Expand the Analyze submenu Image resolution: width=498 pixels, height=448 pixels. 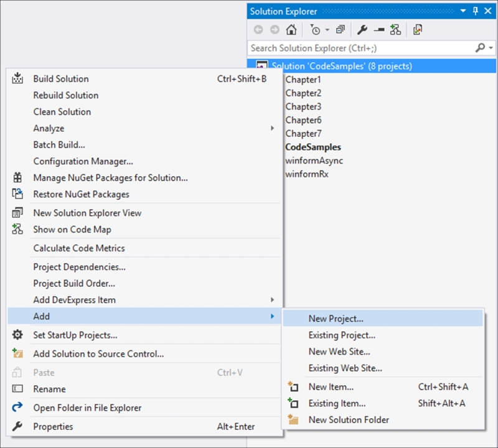(x=144, y=128)
